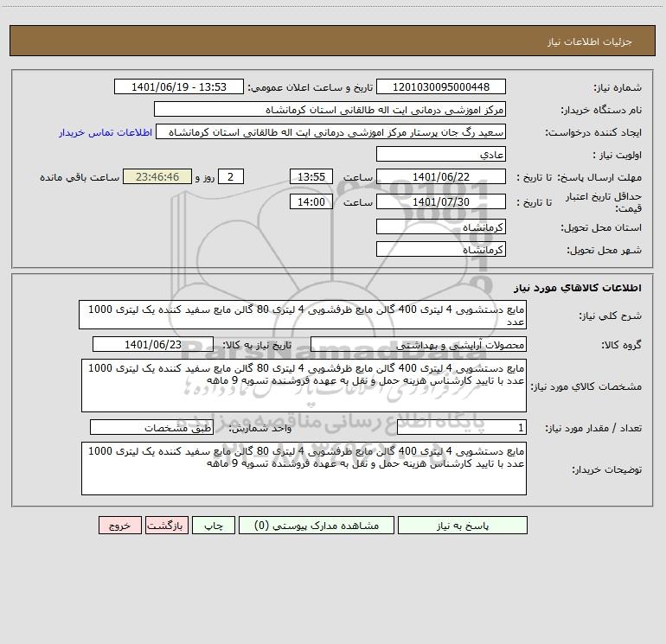
Task: Click the remaining days field showing 2
Action: click(231, 176)
